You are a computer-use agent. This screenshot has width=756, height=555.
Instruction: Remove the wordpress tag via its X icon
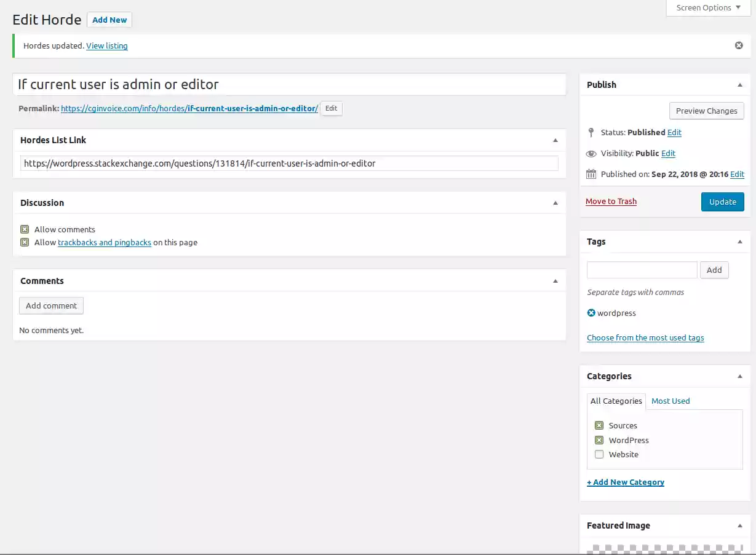[x=591, y=313]
